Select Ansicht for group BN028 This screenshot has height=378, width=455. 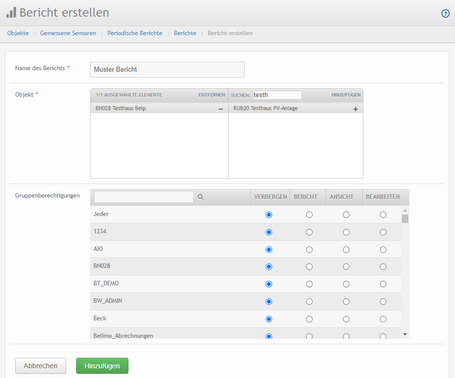pos(346,267)
